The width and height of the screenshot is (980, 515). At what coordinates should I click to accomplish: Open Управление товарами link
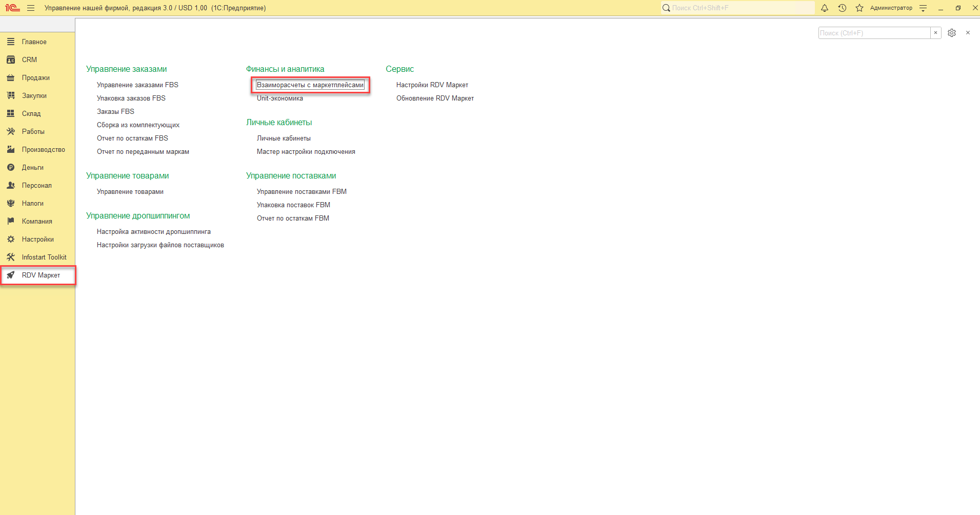pyautogui.click(x=130, y=191)
